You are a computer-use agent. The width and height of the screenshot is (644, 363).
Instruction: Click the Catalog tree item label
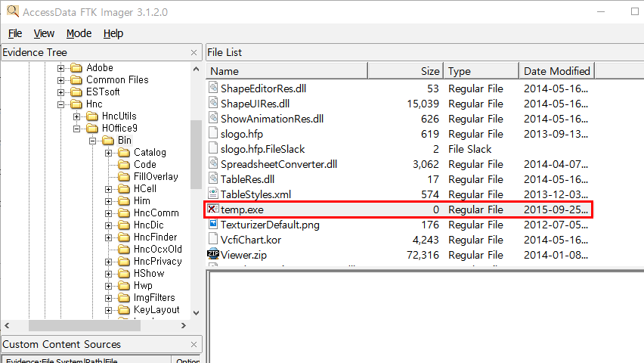(150, 153)
